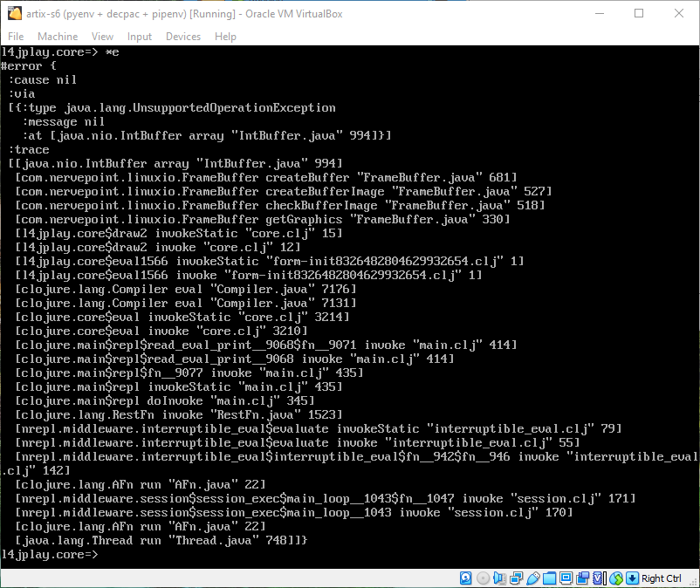Click the 'draw2 invoke "core.clj" 12' line
Viewport: 700px width, 588px height.
[158, 247]
